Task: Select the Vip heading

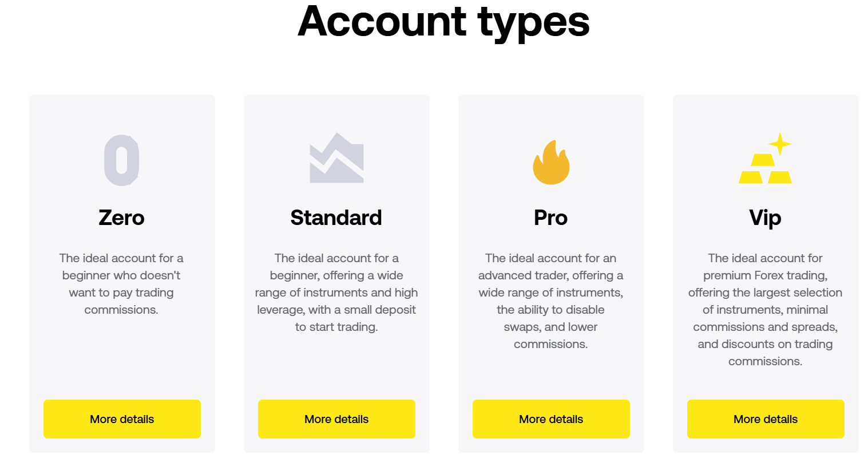Action: [766, 218]
